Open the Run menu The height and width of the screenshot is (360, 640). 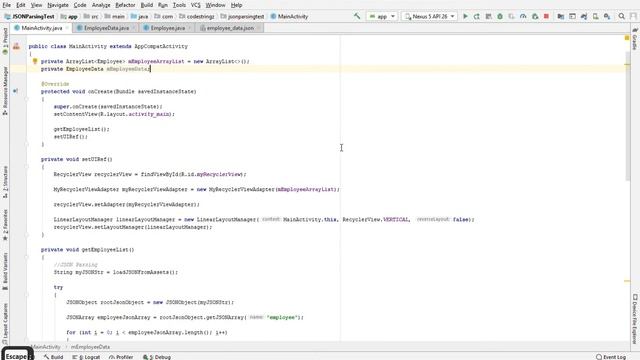[162, 5]
